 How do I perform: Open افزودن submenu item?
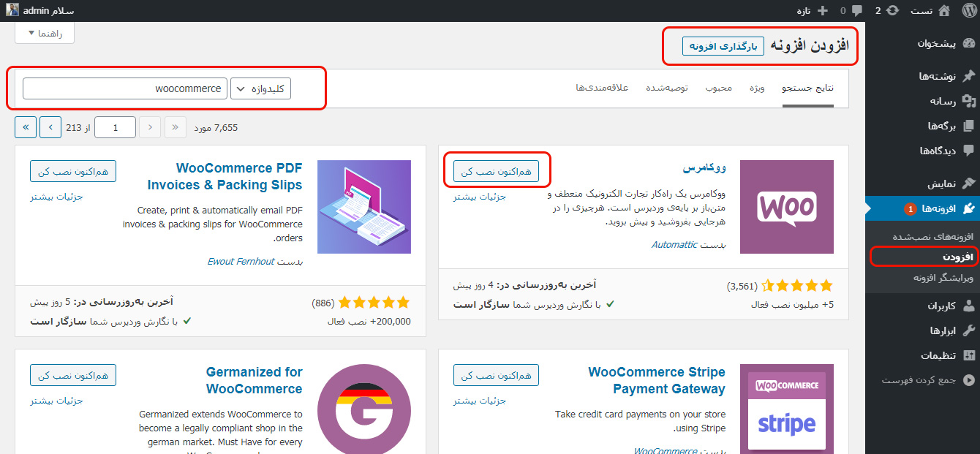pos(959,257)
